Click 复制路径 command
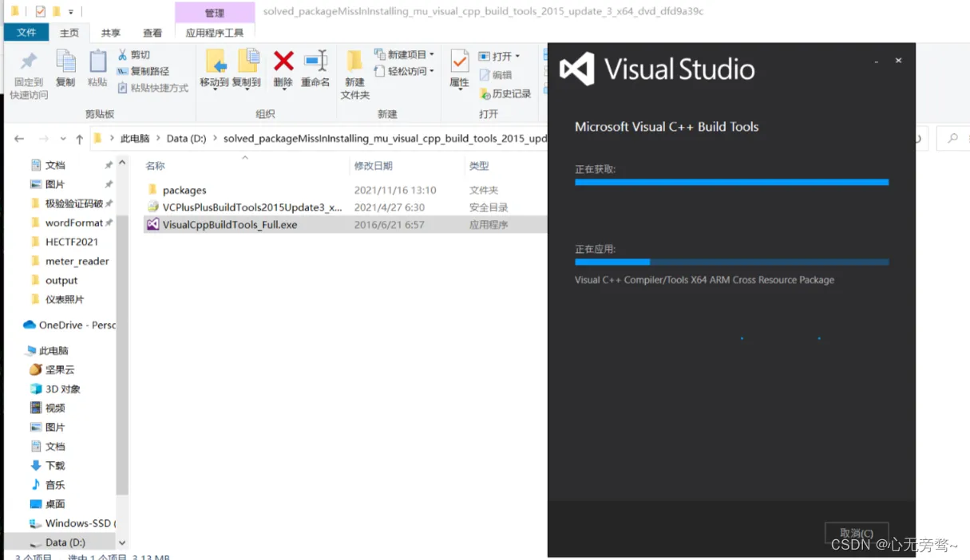Viewport: 970px width, 560px height. click(143, 71)
